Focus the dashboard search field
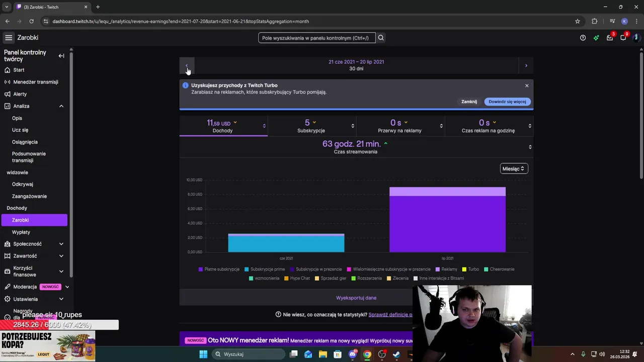The height and width of the screenshot is (362, 644). coord(316,38)
